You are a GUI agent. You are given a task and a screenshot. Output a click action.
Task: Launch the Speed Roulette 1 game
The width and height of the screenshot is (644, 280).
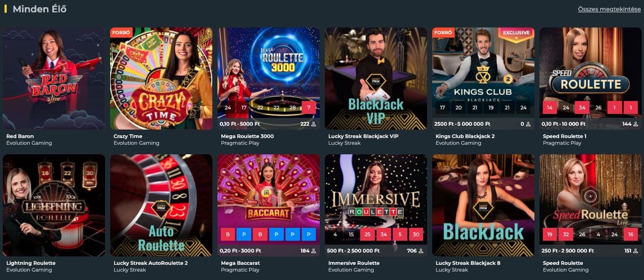590,79
